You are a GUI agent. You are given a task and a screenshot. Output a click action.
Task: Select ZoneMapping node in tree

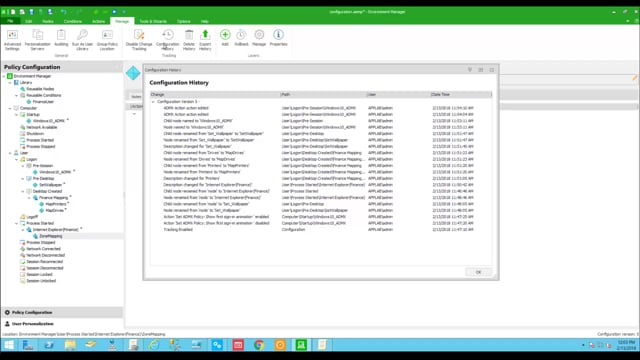click(51, 236)
